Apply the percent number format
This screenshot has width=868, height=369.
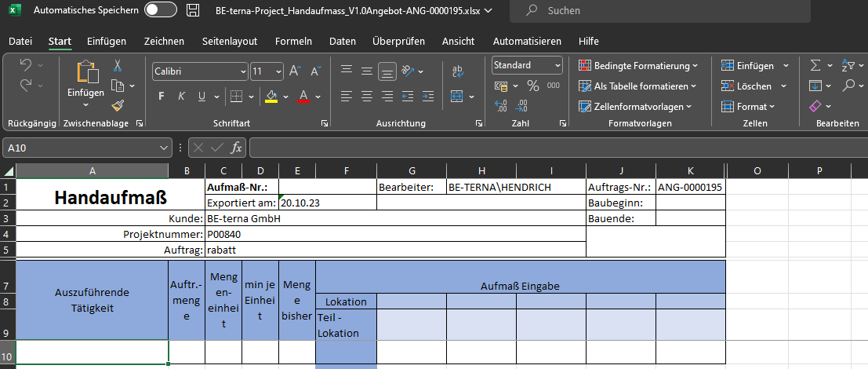tap(533, 86)
